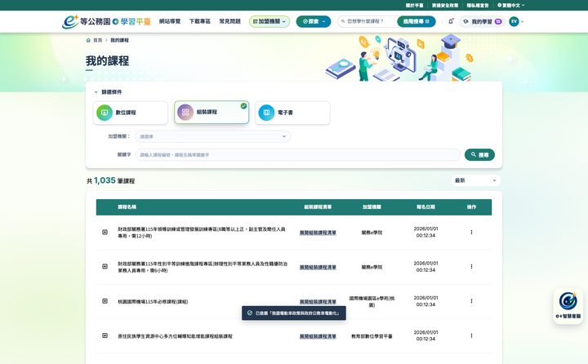The image size is (588, 364).
Task: Expand the 財政部關務署115年領導訓練 row
Action: 105,232
